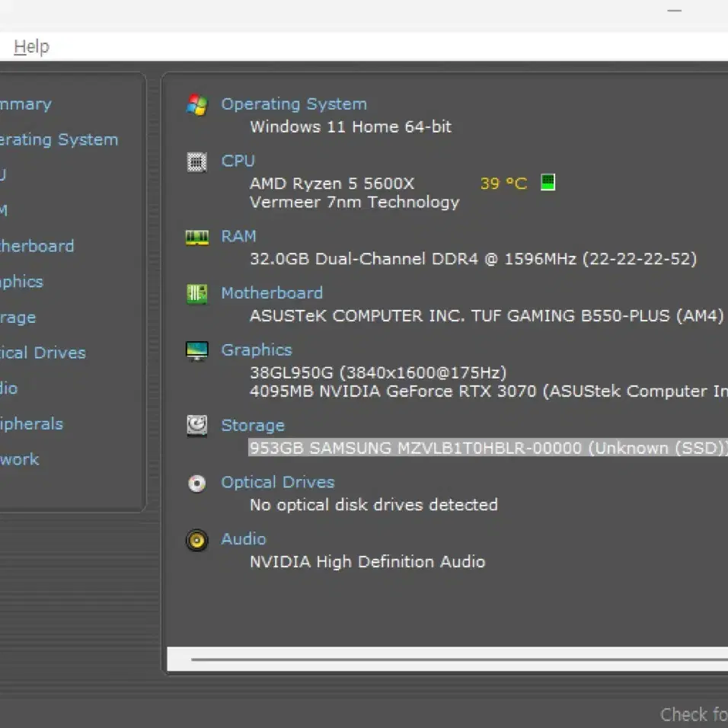Click the CPU chip icon

197,162
